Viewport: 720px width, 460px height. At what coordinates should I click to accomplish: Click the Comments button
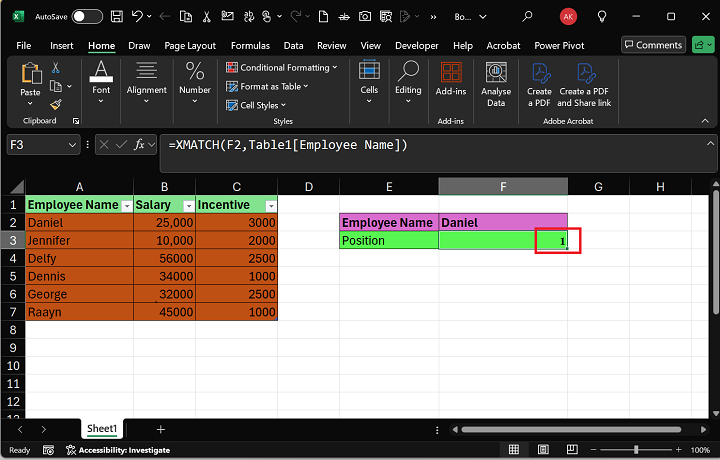point(653,45)
